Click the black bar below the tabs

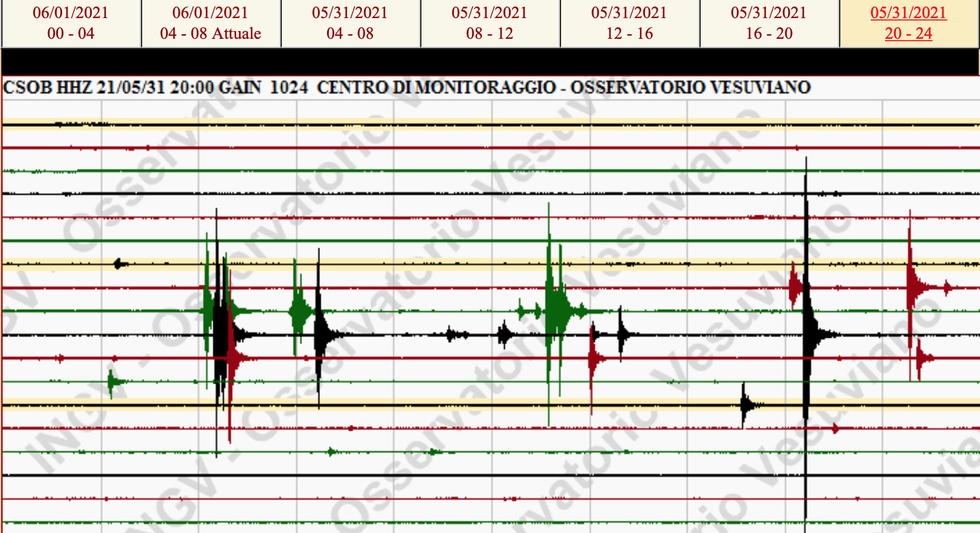[490, 62]
